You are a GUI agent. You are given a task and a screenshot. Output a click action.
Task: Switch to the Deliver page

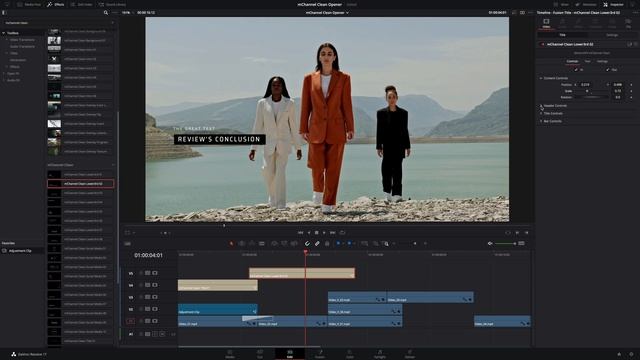click(x=410, y=353)
